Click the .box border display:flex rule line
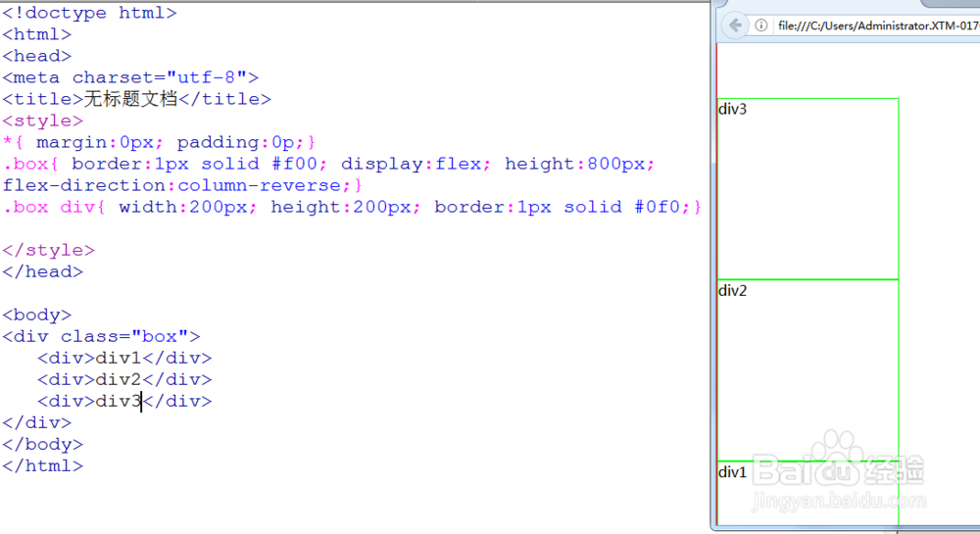This screenshot has height=534, width=980. pyautogui.click(x=328, y=164)
